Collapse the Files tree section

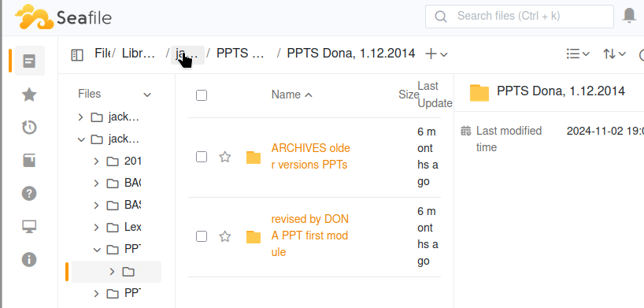(147, 95)
